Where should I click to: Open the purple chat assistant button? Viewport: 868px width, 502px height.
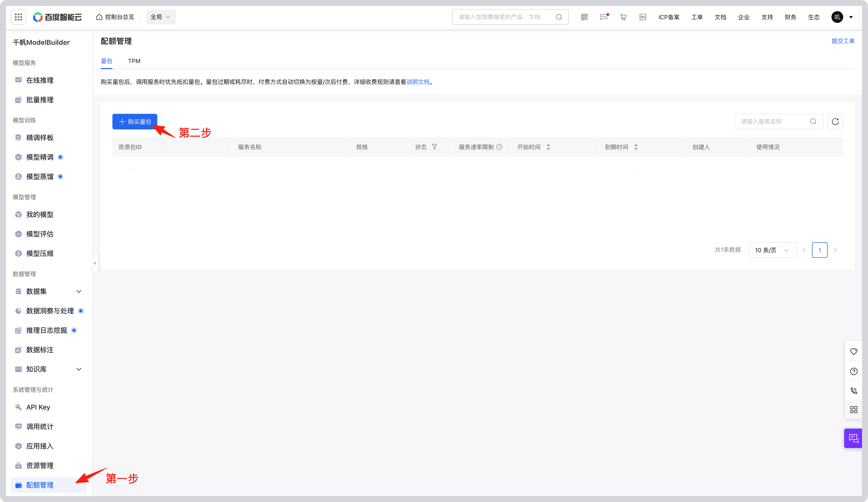tap(854, 438)
